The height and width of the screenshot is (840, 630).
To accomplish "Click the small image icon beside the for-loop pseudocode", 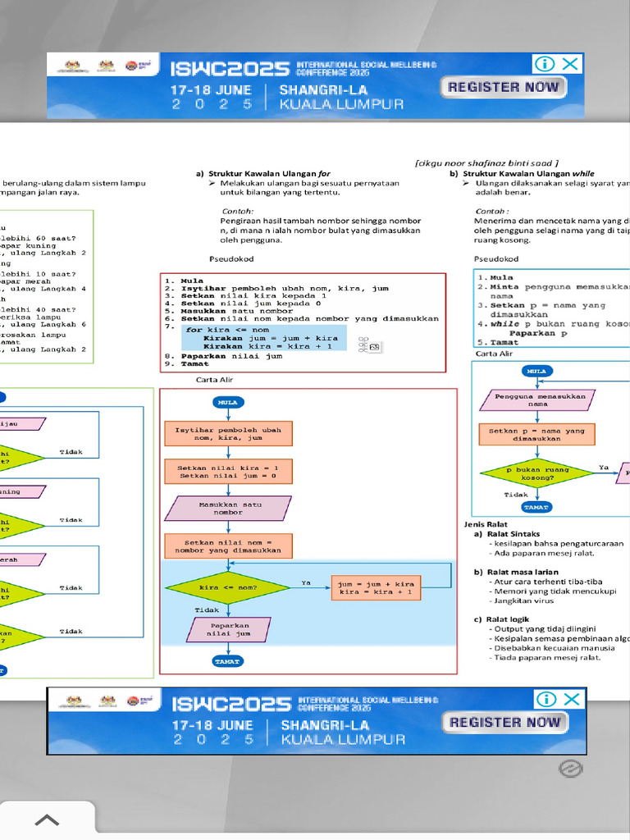I will click(x=374, y=347).
